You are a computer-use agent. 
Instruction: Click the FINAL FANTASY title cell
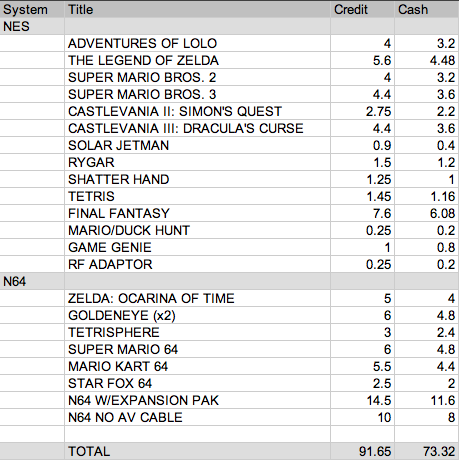pyautogui.click(x=197, y=213)
